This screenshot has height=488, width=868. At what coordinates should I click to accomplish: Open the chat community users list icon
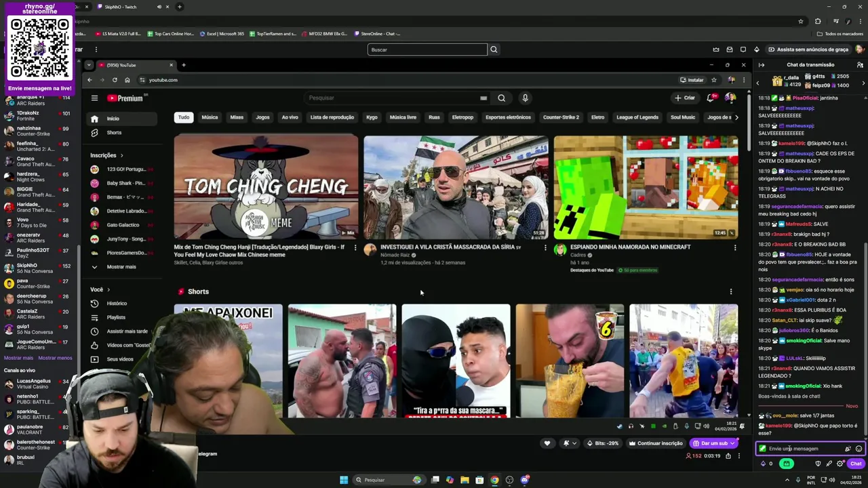(x=860, y=65)
